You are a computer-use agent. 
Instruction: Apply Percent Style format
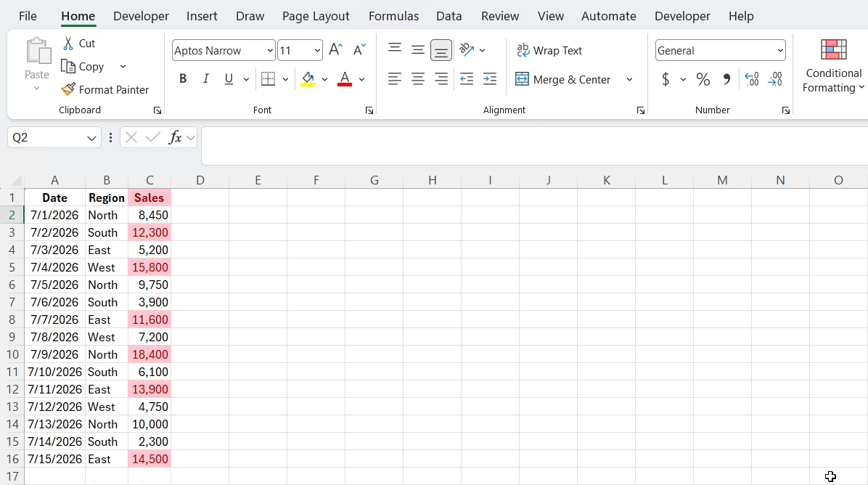click(x=703, y=79)
